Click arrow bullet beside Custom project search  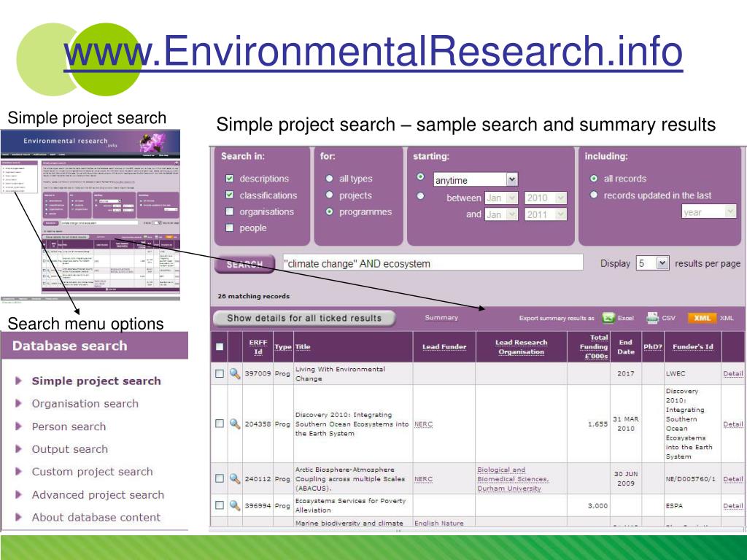point(19,472)
